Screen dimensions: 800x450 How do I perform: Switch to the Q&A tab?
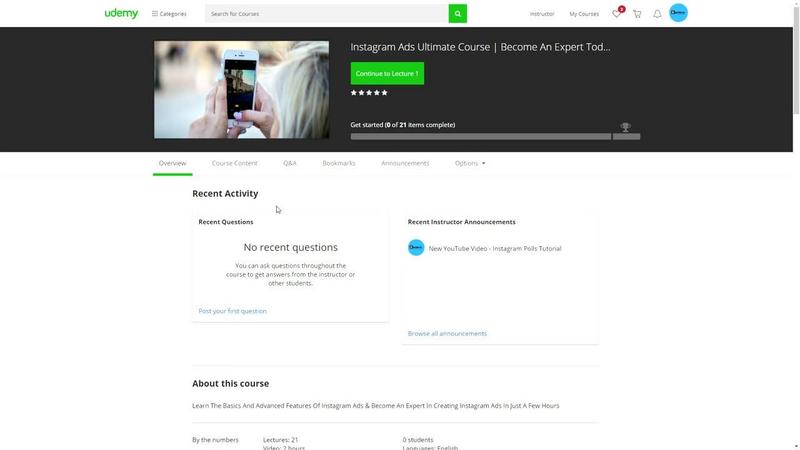point(290,163)
